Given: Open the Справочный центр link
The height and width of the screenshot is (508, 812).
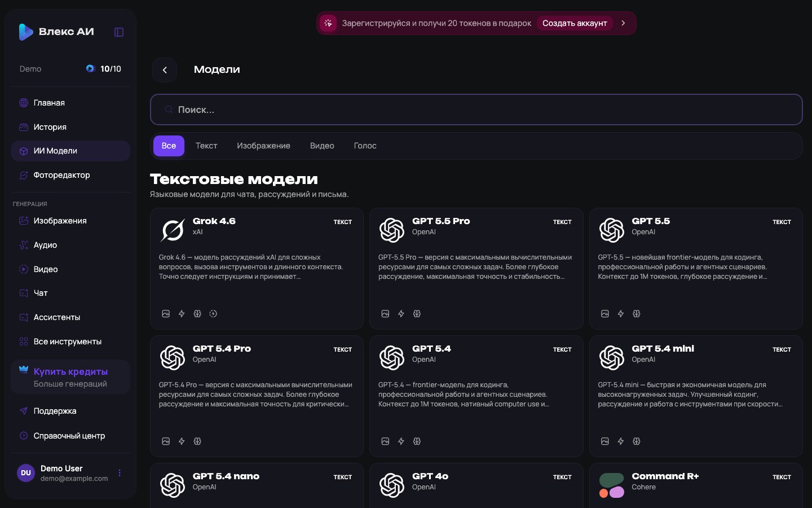Looking at the screenshot, I should coord(70,436).
